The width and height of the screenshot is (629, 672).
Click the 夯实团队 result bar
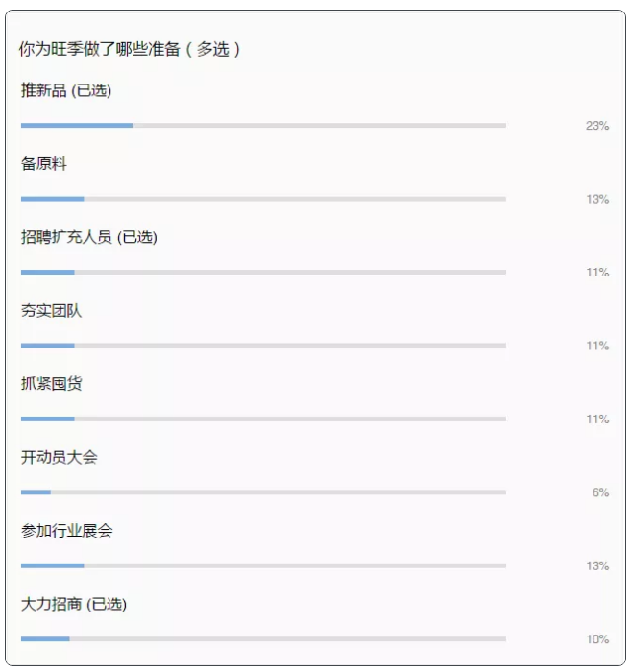tap(263, 346)
